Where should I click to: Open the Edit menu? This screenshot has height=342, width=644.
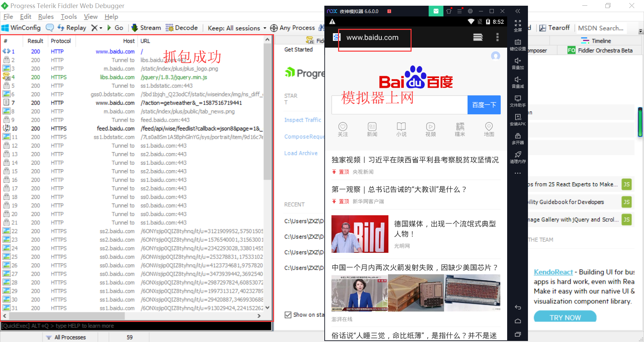tap(25, 16)
